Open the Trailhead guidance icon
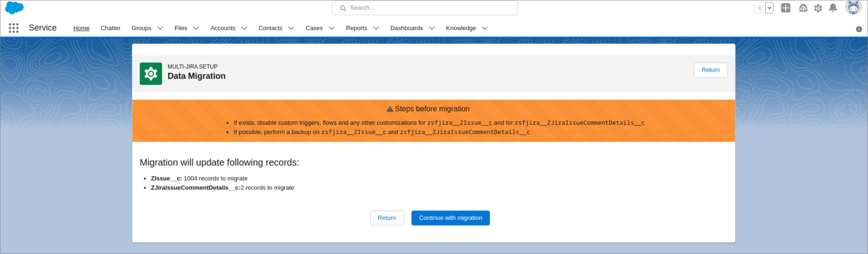Screen dimensions: 868x254 [803, 8]
